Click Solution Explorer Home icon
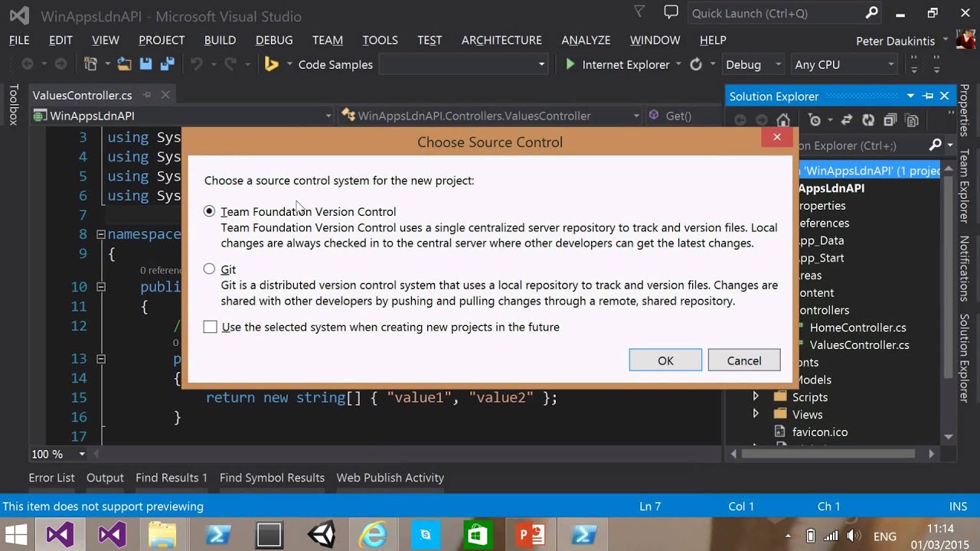 782,120
